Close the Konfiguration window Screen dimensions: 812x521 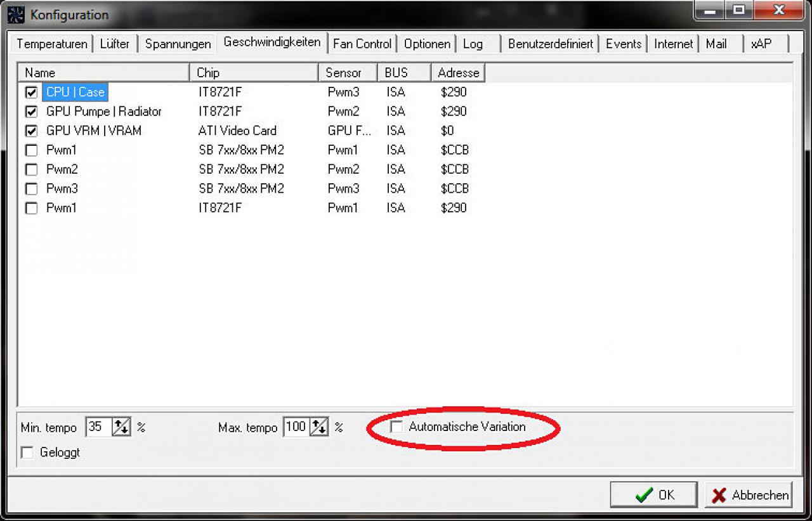780,11
